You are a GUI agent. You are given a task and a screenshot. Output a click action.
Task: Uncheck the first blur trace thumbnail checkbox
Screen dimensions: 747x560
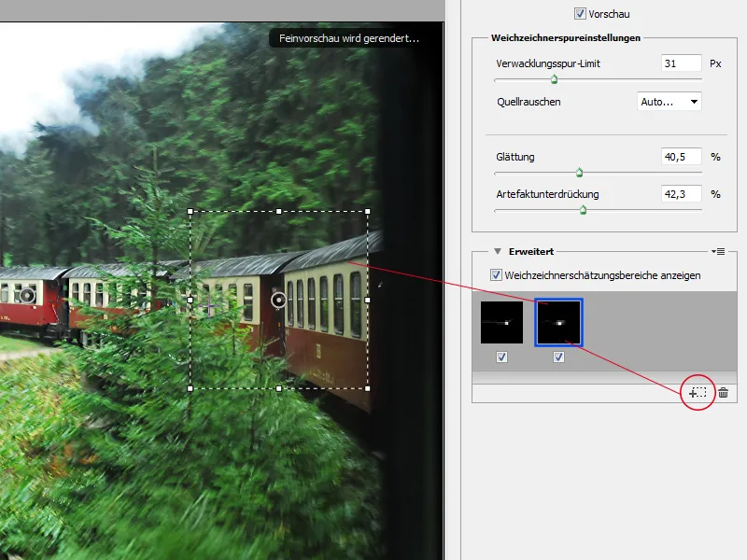[x=501, y=357]
